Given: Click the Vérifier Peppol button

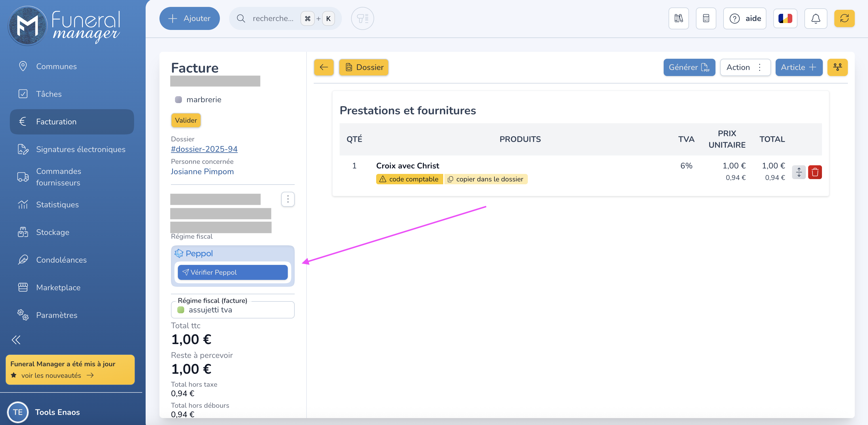Looking at the screenshot, I should click(233, 272).
